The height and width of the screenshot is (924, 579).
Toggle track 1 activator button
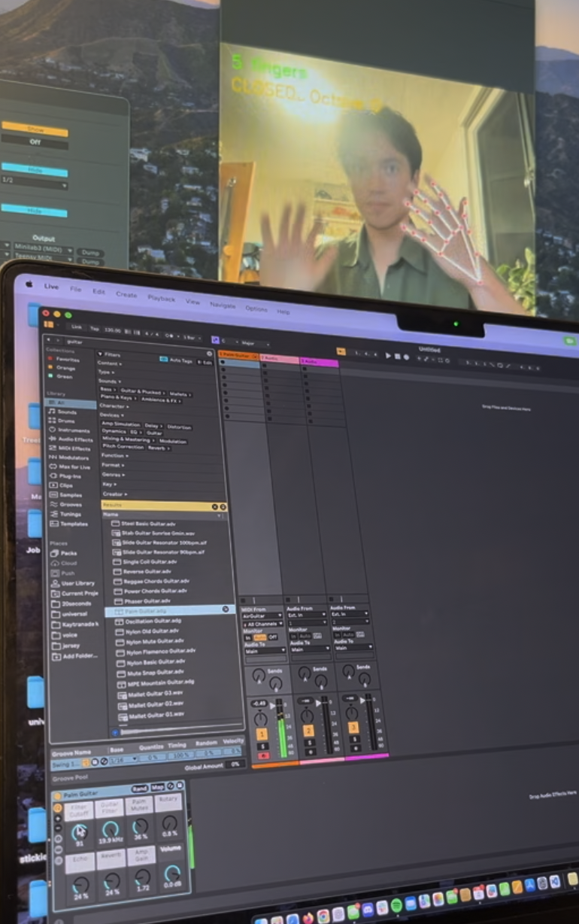[x=261, y=734]
